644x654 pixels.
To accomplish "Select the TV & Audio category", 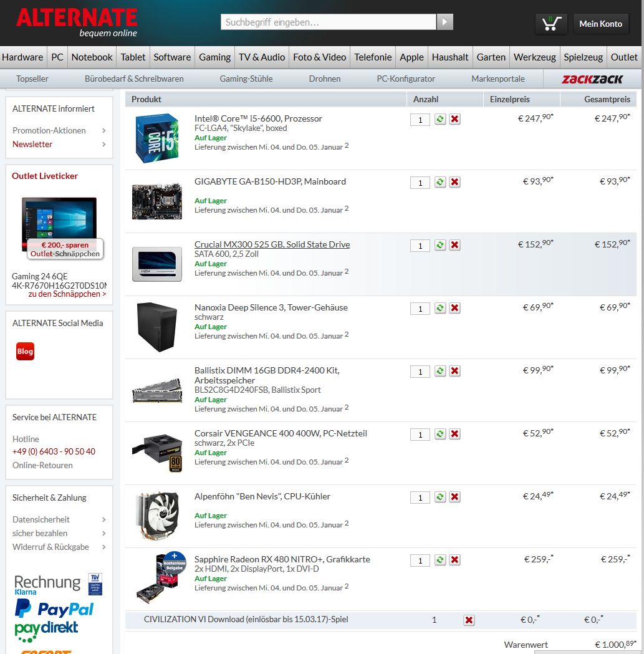I will (x=261, y=57).
